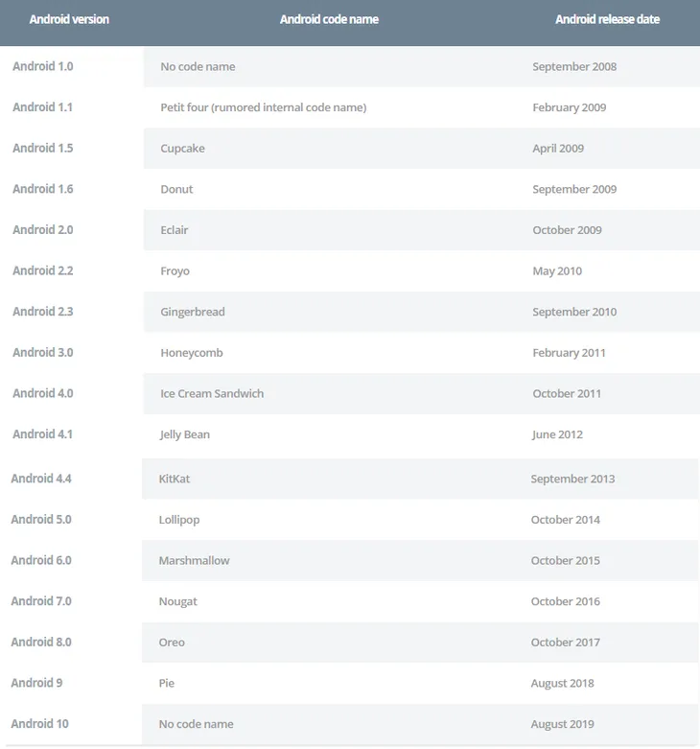Screen dimensions: 700x749
Task: Click the 'Froyo' code name
Action: point(175,271)
